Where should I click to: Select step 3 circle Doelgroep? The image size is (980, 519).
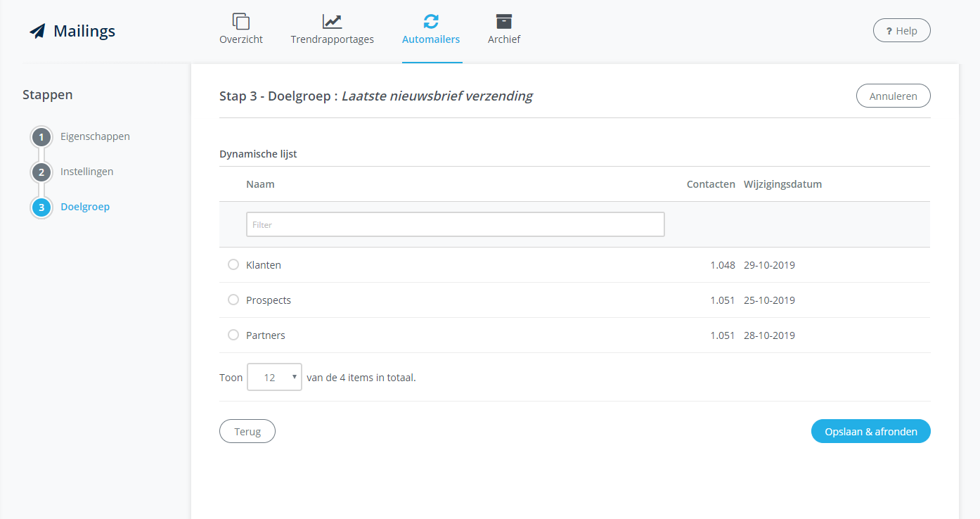[41, 207]
